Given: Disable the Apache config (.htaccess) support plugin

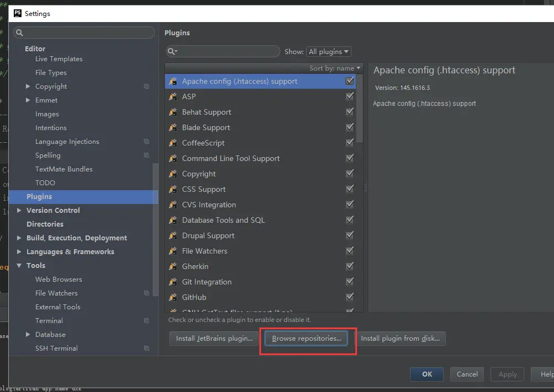Looking at the screenshot, I should (x=349, y=81).
